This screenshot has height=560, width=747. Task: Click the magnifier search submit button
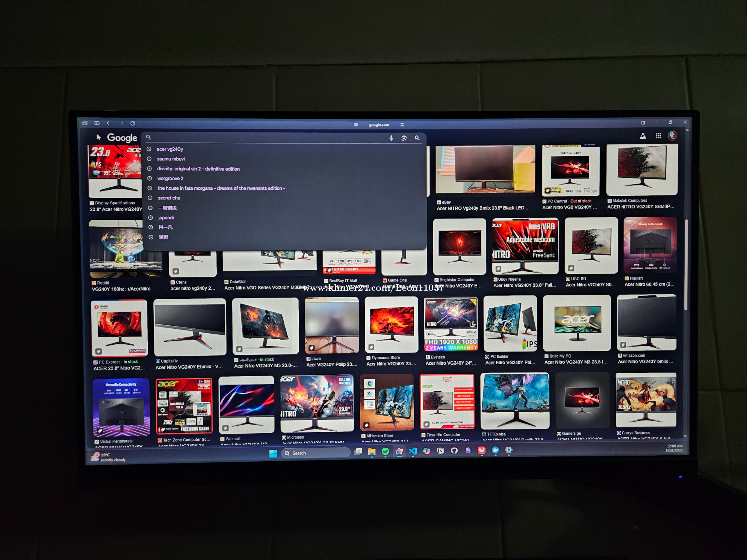coord(417,138)
